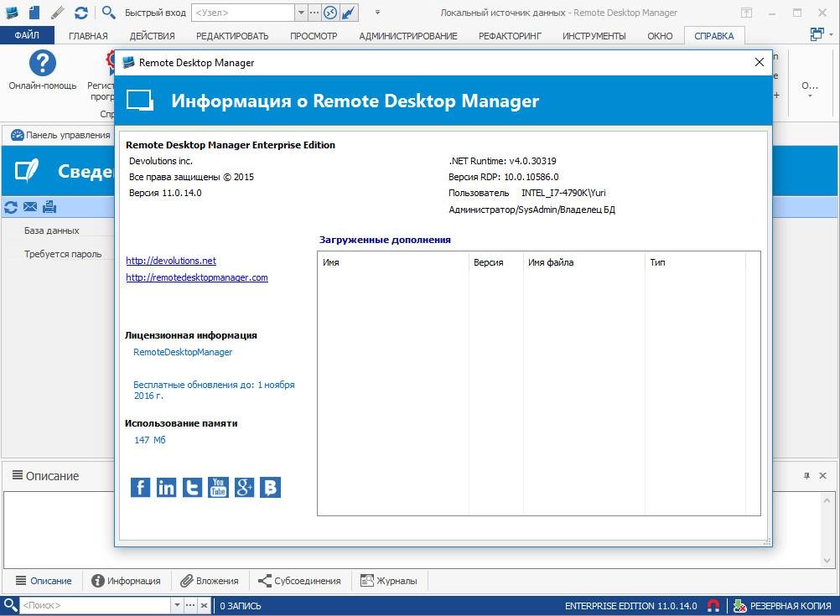Open the http://remotedesktopmanager.com link
840x616 pixels.
(x=197, y=277)
